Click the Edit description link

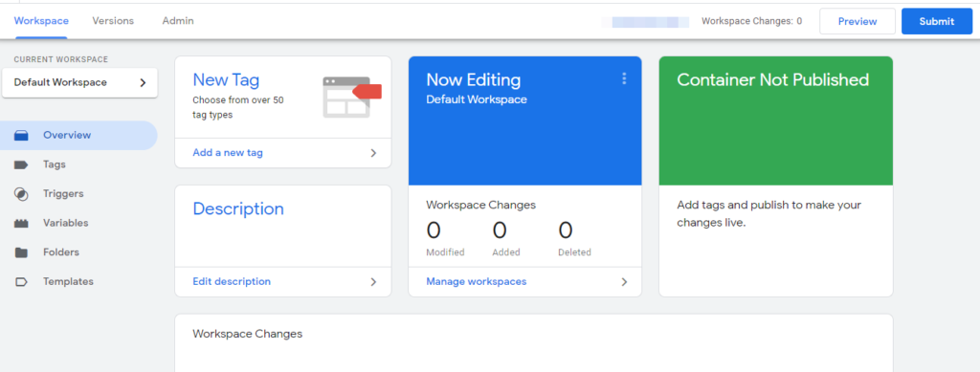[232, 281]
